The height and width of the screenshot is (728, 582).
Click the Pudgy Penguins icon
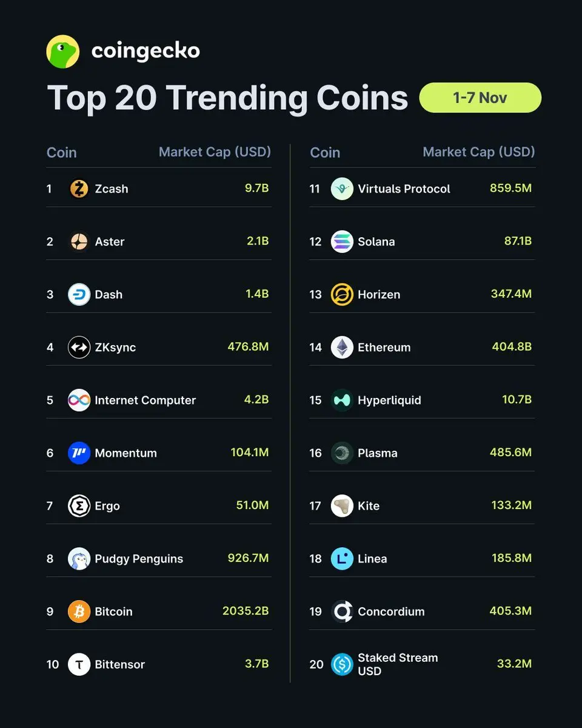(x=79, y=559)
